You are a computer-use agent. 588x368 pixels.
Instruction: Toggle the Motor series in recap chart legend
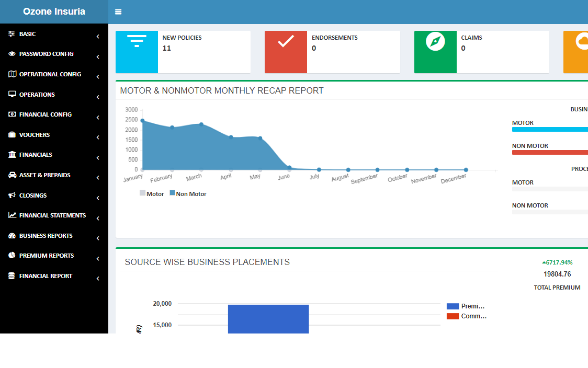tap(151, 193)
